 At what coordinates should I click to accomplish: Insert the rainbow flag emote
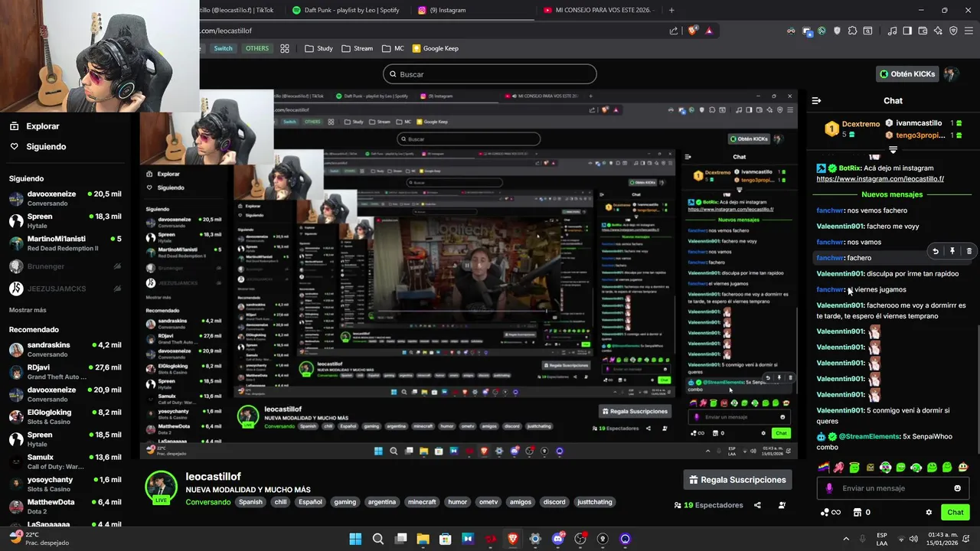pos(823,468)
